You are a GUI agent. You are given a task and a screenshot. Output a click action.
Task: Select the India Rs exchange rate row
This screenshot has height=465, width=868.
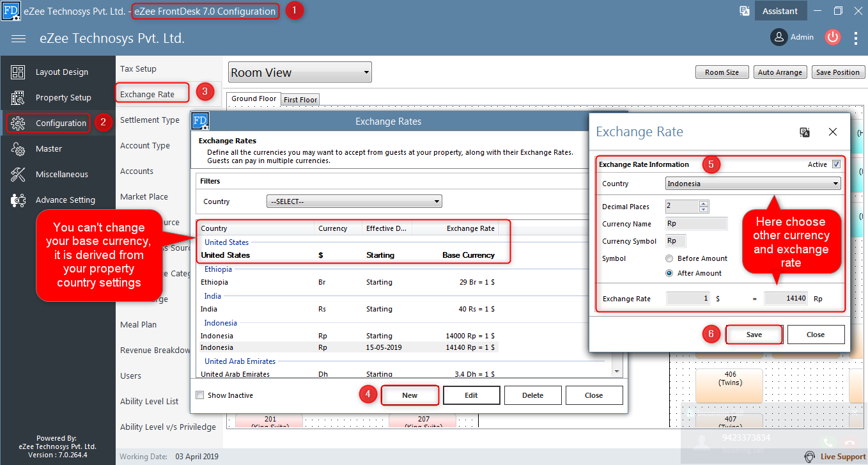tap(348, 309)
